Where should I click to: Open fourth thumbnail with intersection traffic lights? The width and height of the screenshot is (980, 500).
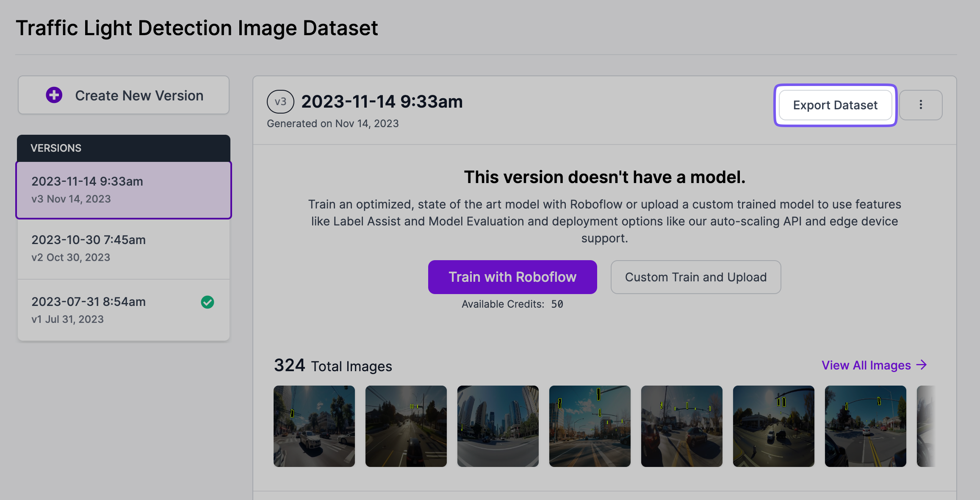[590, 426]
